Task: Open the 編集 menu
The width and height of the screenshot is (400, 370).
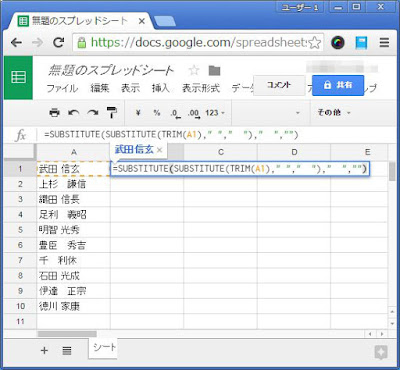Action: (100, 88)
